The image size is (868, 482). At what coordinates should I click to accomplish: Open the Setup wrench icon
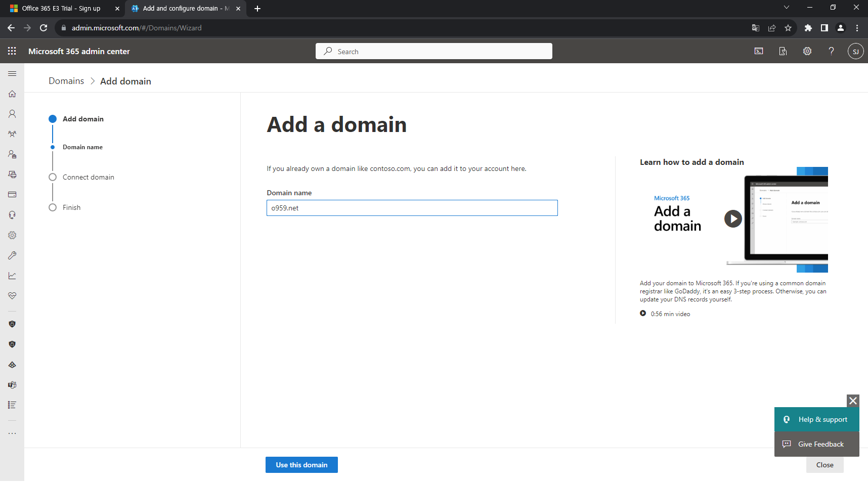point(12,255)
